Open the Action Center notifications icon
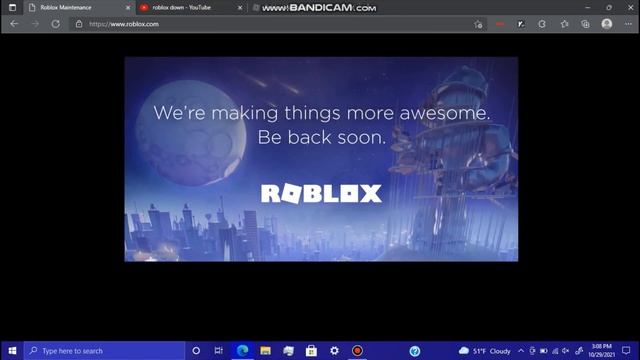640x360 pixels. [x=626, y=351]
